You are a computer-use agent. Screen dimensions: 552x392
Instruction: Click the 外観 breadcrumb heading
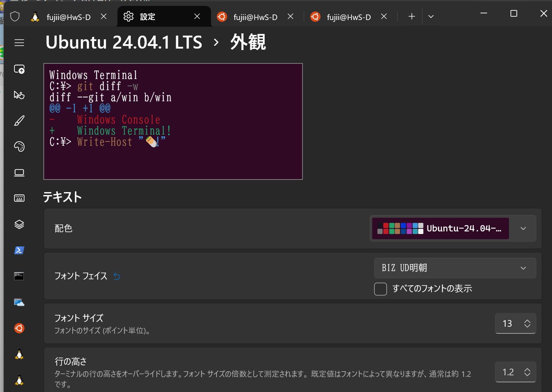[248, 42]
